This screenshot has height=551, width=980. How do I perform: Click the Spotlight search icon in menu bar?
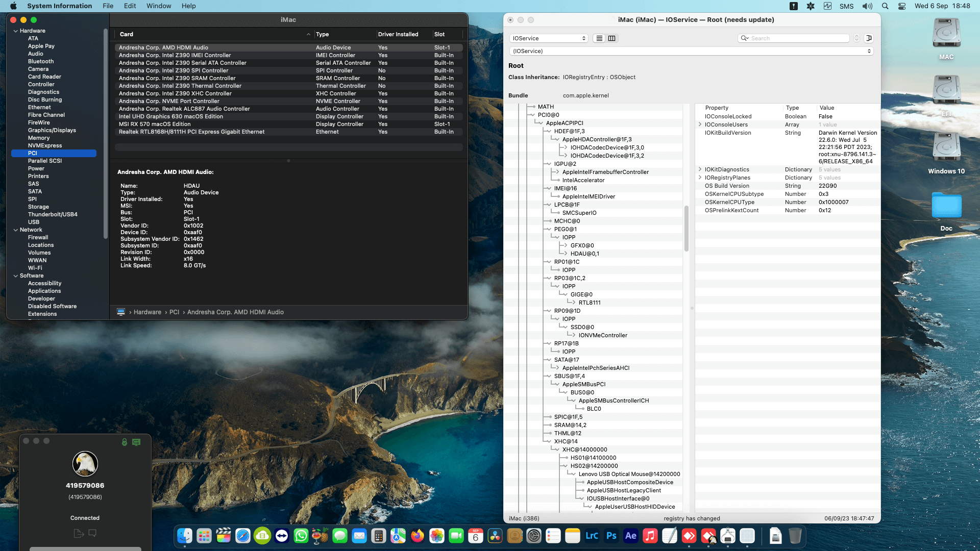pyautogui.click(x=886, y=6)
